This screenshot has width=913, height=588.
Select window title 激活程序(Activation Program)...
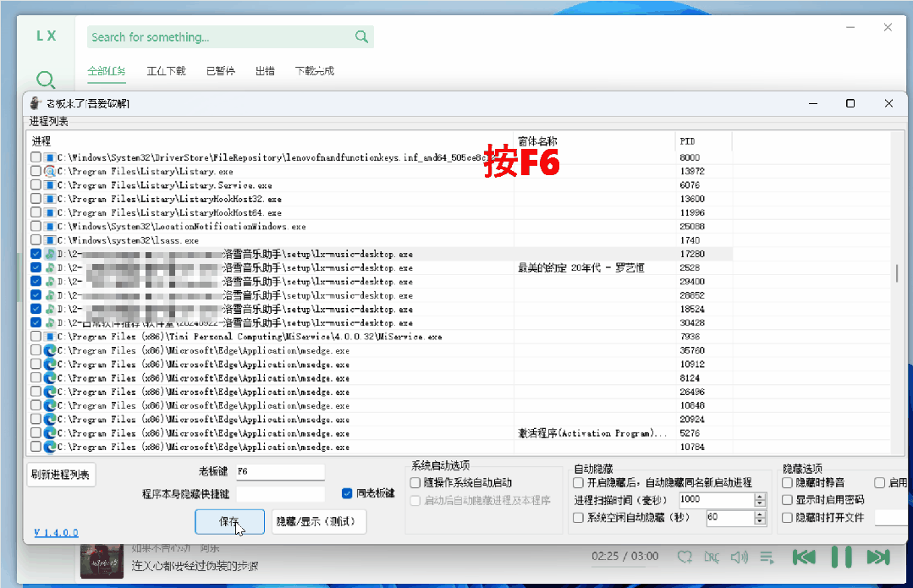click(592, 433)
